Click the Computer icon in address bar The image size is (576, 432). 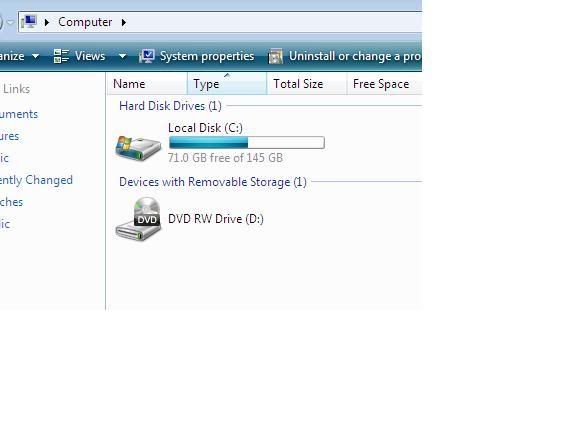click(x=29, y=22)
